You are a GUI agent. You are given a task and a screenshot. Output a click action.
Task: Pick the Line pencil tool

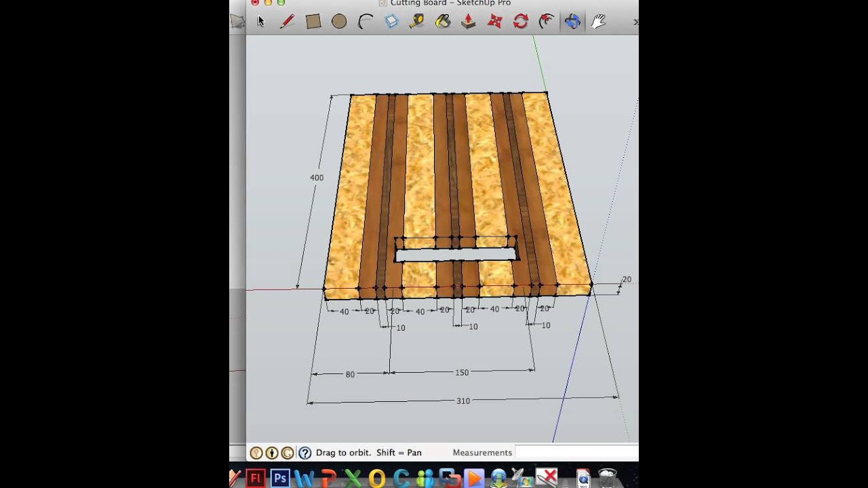(286, 21)
